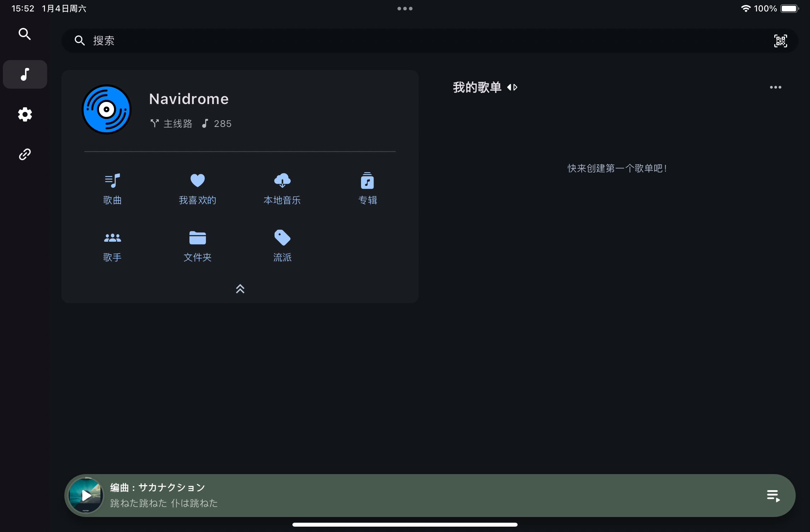Viewport: 810px width, 532px height.
Task: Click the Navidrome server name
Action: pos(189,99)
